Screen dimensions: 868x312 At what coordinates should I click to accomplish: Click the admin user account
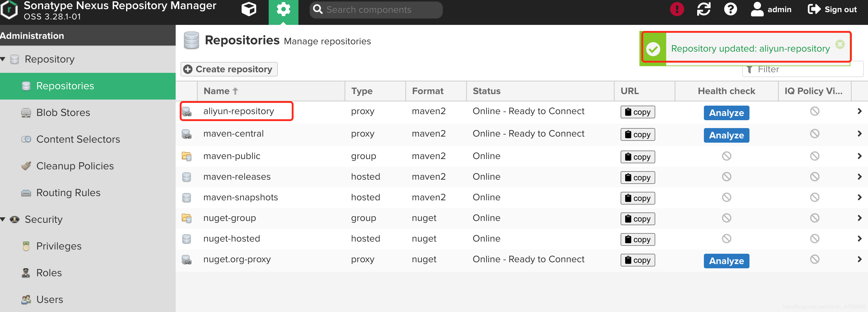pyautogui.click(x=771, y=9)
